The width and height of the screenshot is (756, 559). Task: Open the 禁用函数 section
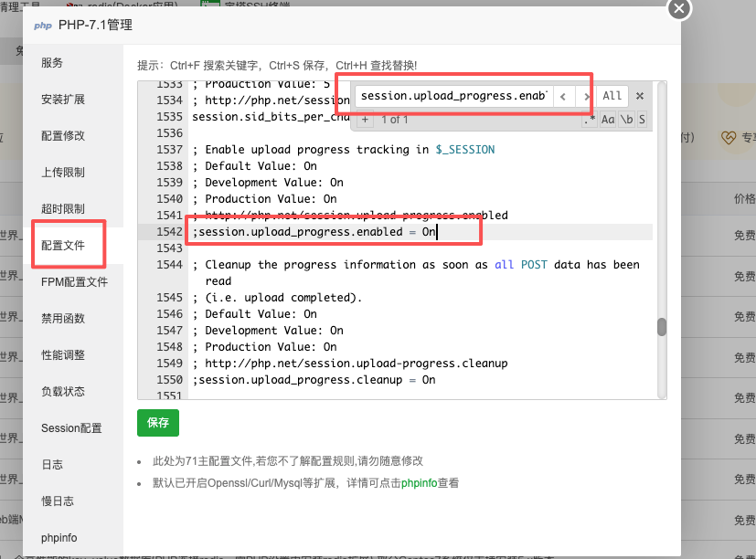(63, 319)
